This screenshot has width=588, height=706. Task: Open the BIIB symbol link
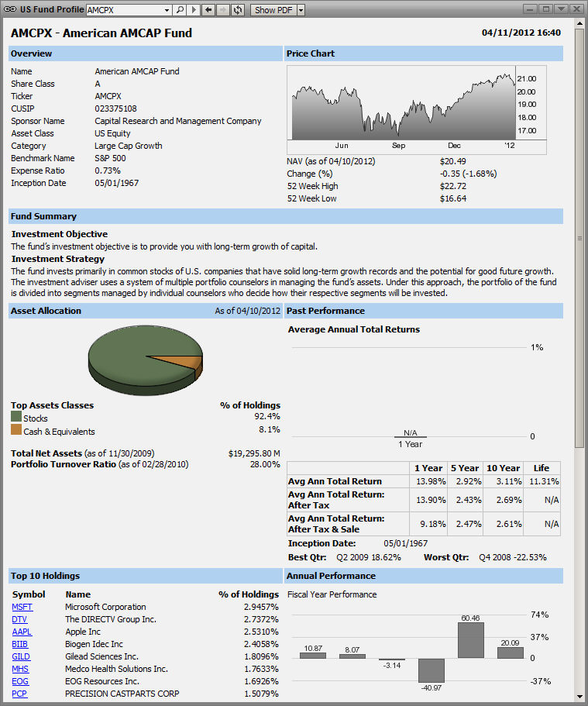coord(20,644)
